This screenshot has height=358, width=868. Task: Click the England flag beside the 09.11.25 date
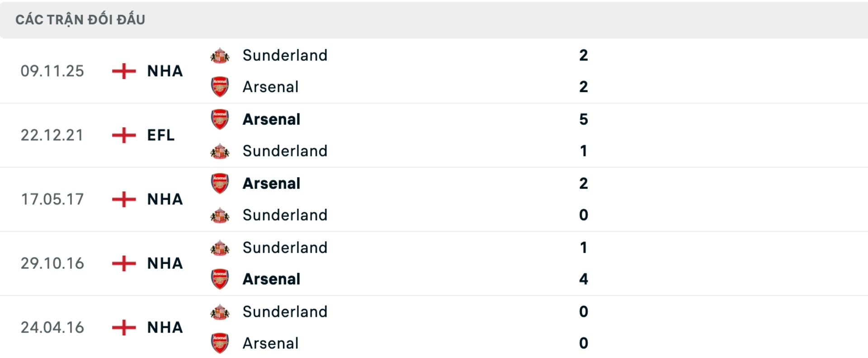[123, 71]
